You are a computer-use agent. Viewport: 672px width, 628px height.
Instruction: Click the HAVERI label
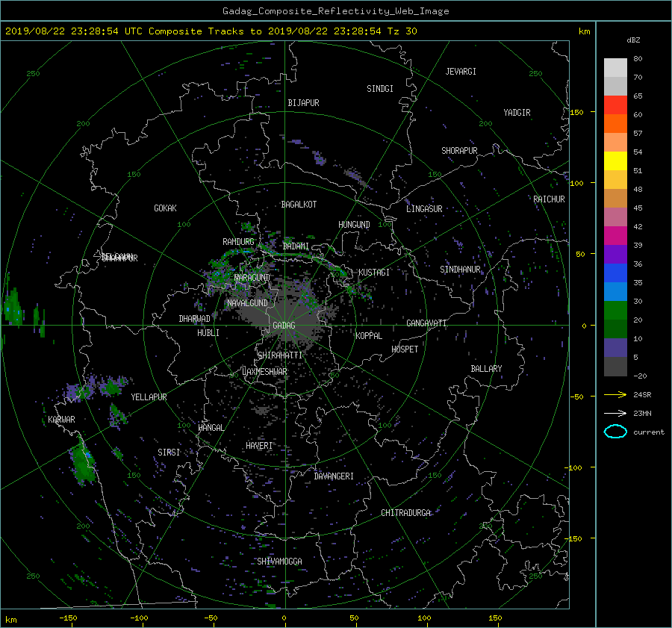pyautogui.click(x=259, y=446)
